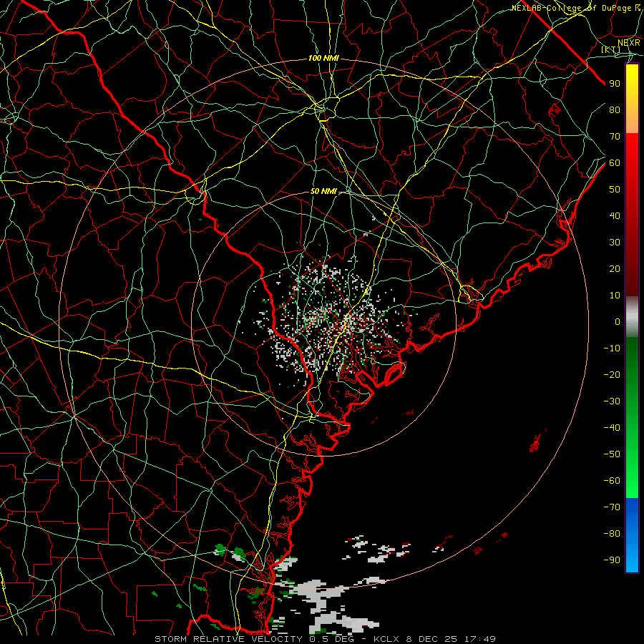The width and height of the screenshot is (644, 644).
Task: Click the 50 value on the velocity scale
Action: 615,190
